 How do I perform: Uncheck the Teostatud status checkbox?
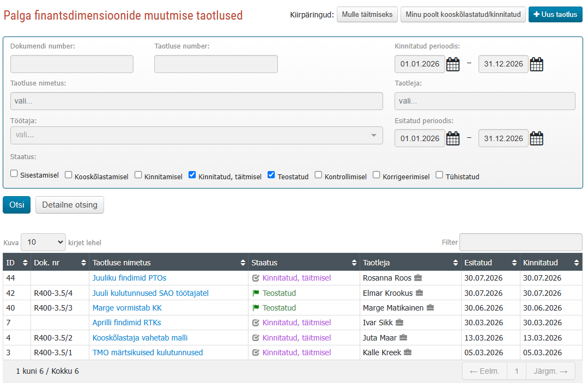[x=271, y=175]
